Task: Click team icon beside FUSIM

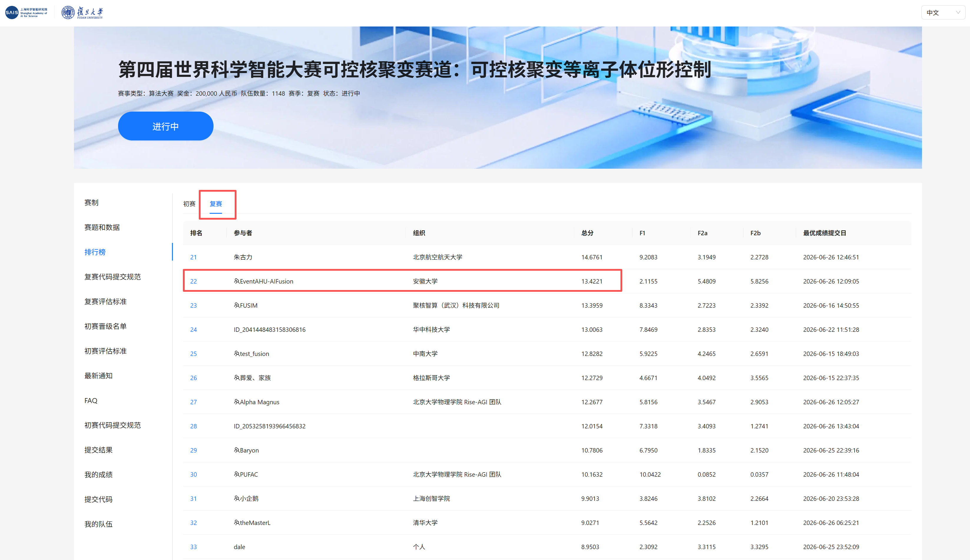Action: [236, 305]
